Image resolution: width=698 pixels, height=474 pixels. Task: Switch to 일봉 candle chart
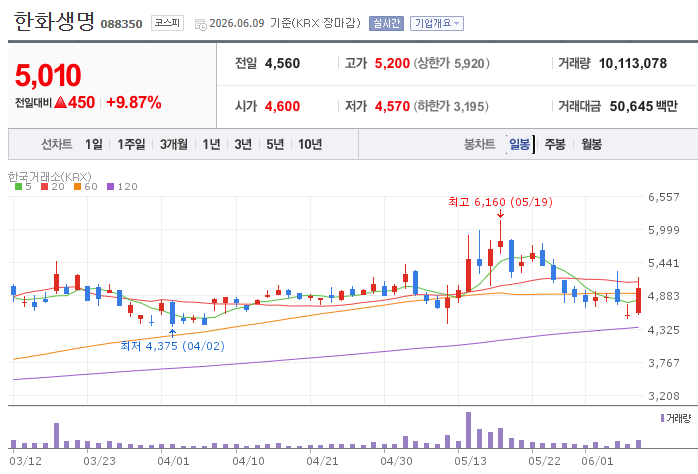pos(519,144)
